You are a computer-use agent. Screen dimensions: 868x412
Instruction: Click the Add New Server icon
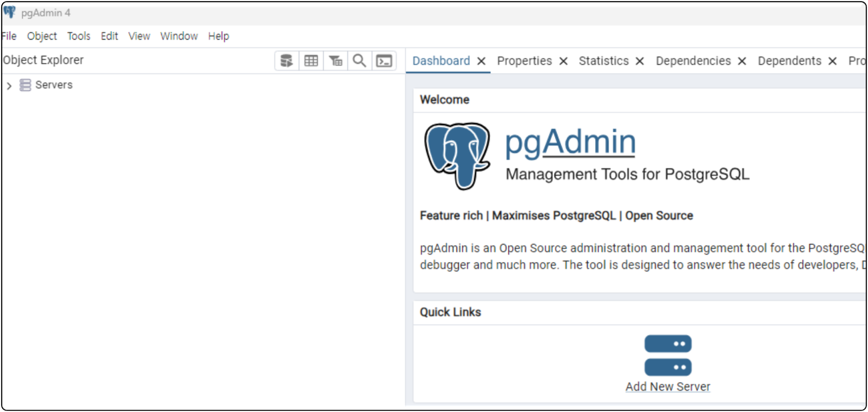tap(668, 356)
